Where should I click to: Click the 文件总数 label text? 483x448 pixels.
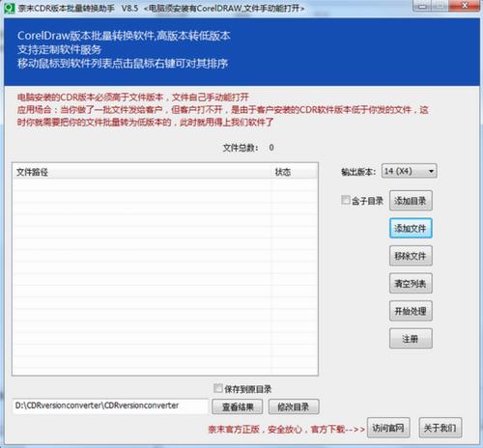241,148
